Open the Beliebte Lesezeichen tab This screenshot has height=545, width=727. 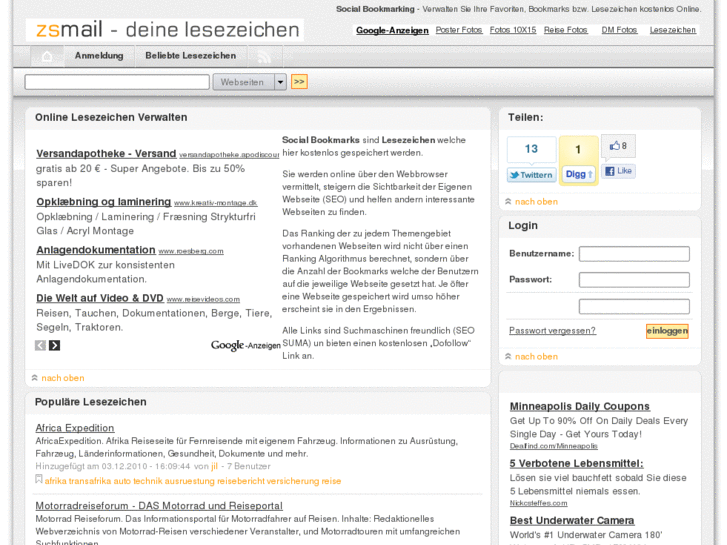[190, 56]
